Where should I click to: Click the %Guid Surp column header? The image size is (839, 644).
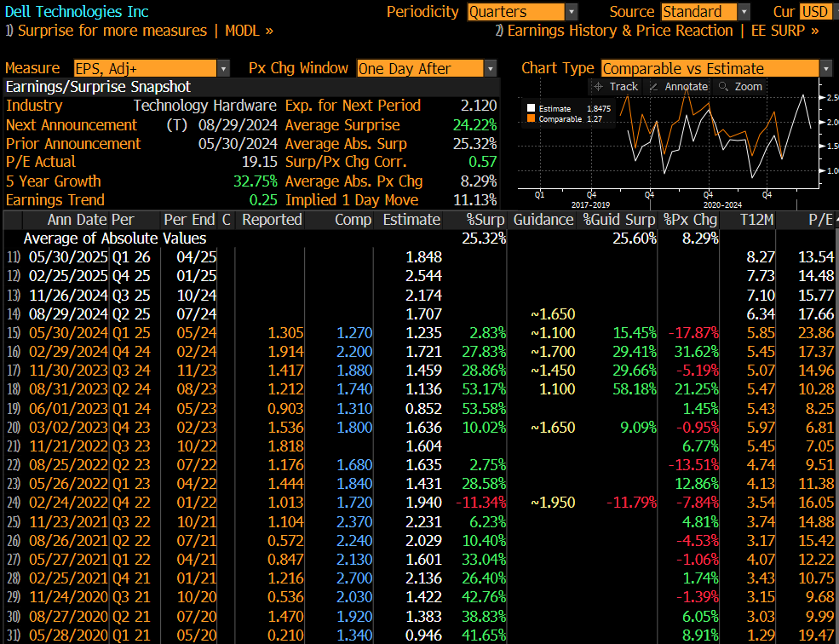pyautogui.click(x=619, y=220)
